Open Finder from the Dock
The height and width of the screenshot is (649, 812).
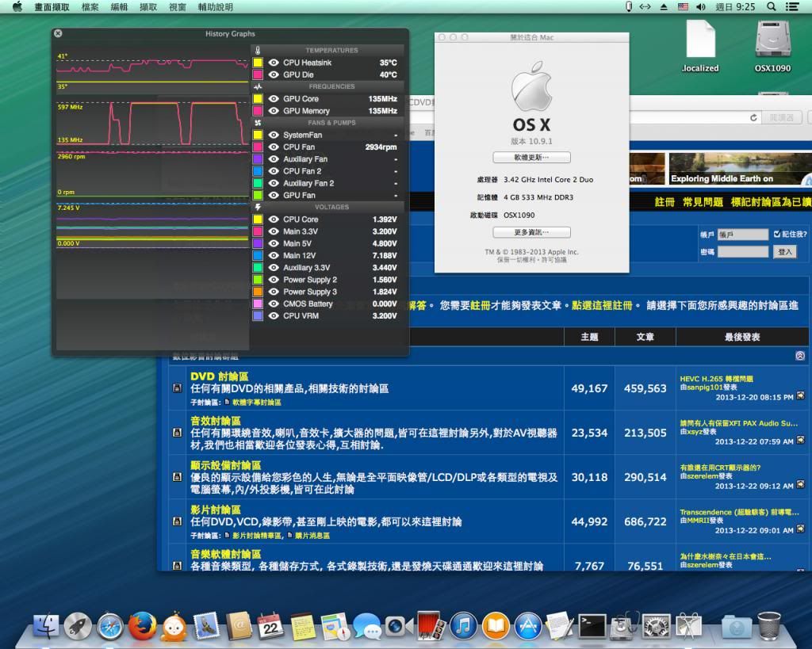point(46,625)
